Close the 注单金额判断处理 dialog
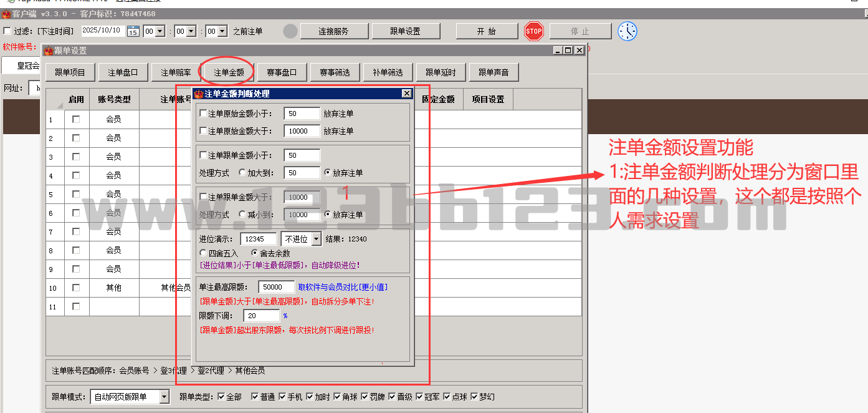Viewport: 868px width, 413px height. (x=406, y=94)
